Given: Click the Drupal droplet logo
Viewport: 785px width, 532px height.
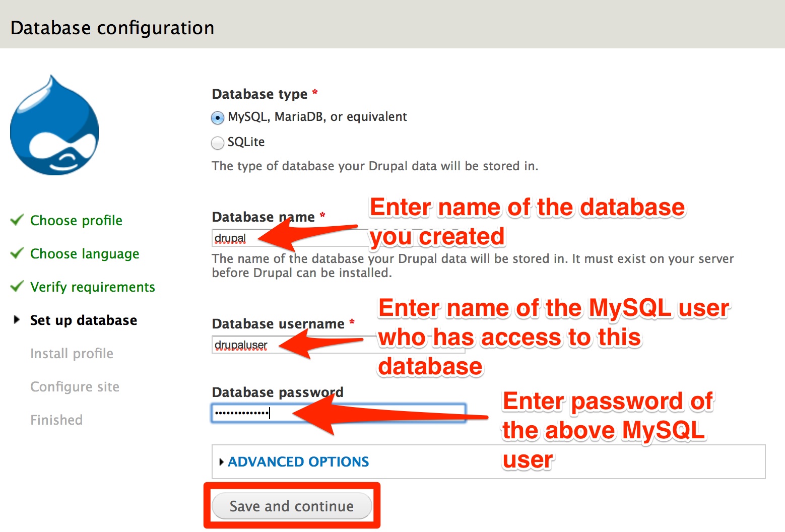Looking at the screenshot, I should (x=54, y=124).
